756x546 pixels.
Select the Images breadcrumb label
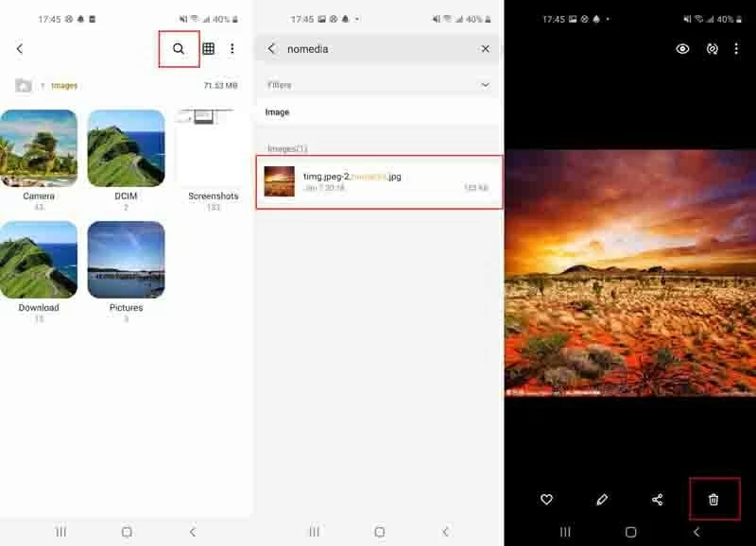tap(64, 86)
